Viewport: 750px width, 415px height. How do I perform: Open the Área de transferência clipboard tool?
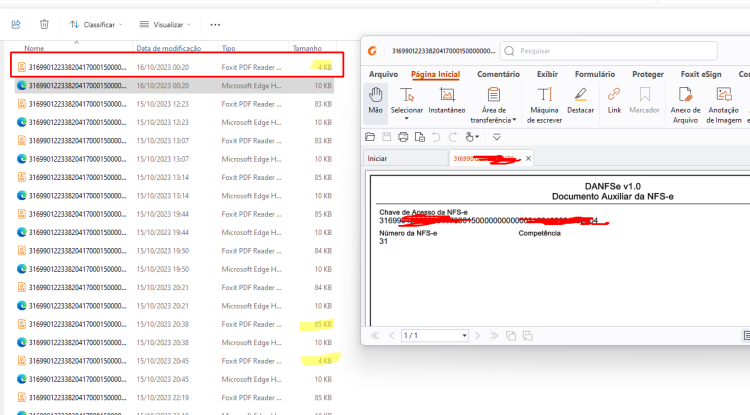pyautogui.click(x=493, y=105)
